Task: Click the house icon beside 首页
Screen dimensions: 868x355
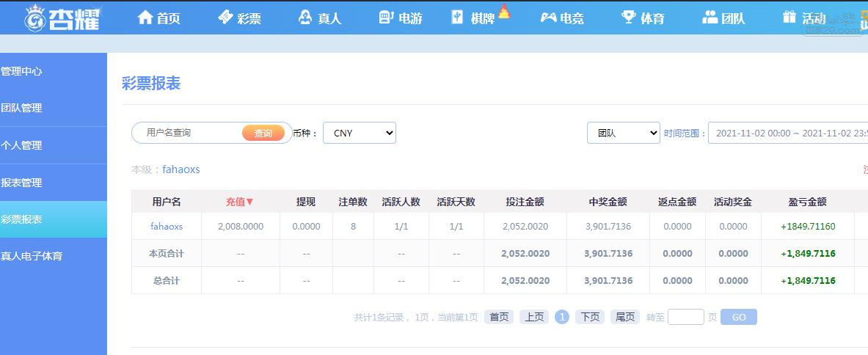Action: point(145,18)
